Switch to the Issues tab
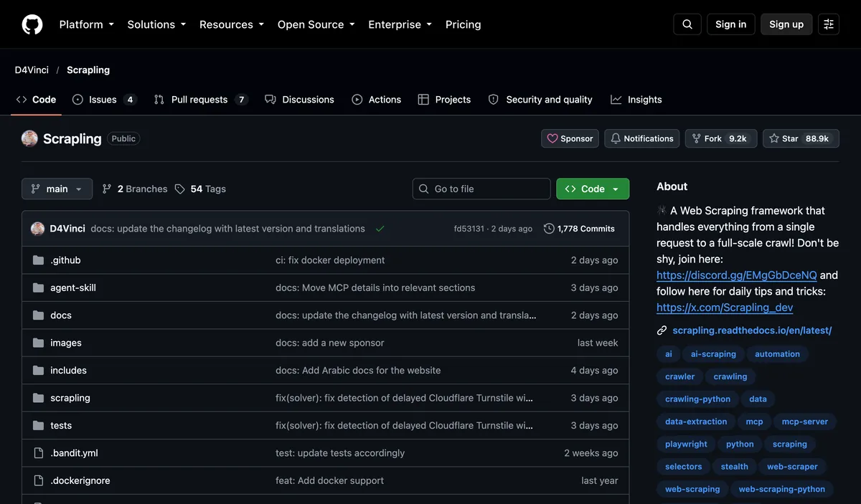Screen dimensions: 861x504 105,100
